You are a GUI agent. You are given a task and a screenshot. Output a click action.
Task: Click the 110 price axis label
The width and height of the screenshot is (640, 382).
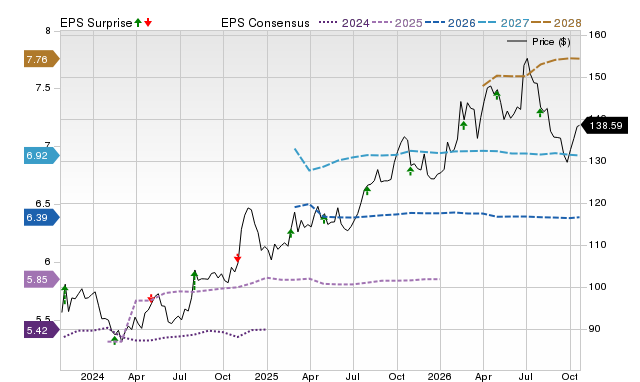(597, 245)
